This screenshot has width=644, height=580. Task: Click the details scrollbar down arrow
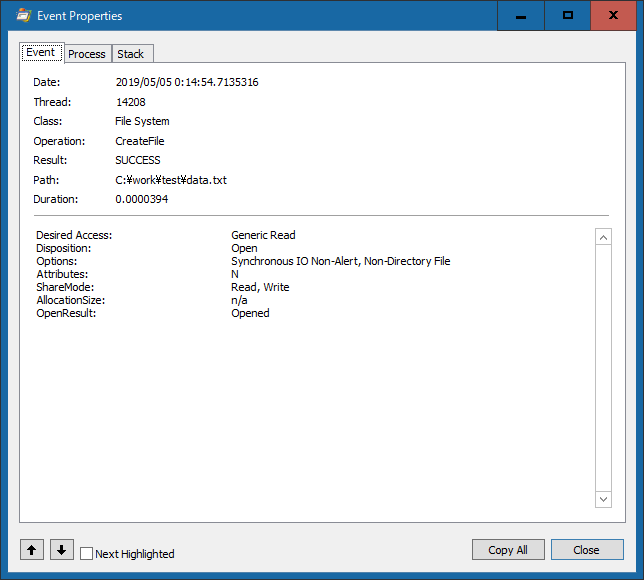click(603, 499)
